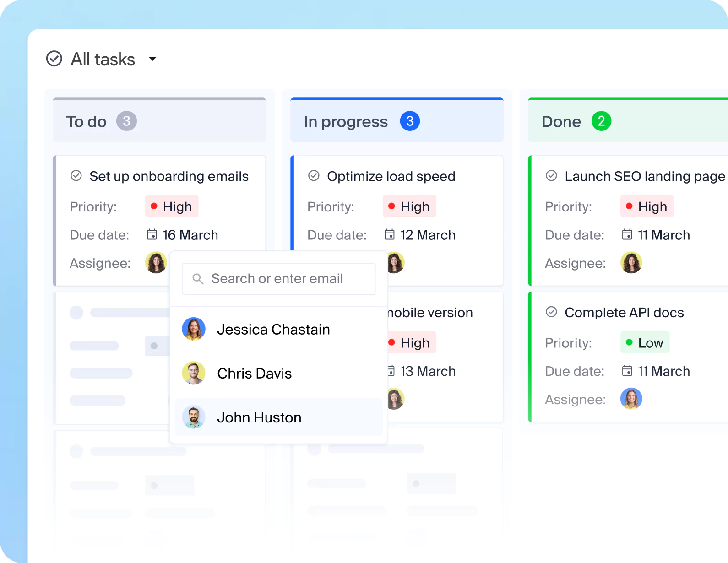Click the search magnifier icon
728x563 pixels.
198,279
